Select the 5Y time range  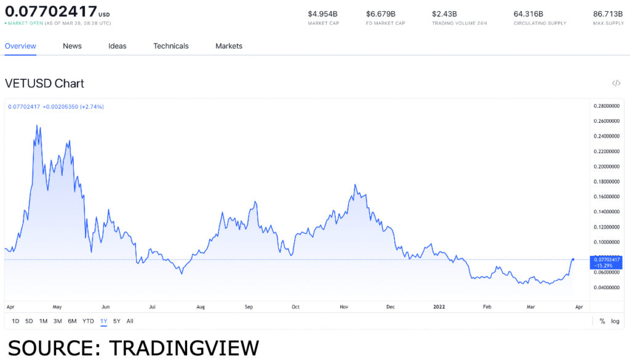[x=116, y=321]
